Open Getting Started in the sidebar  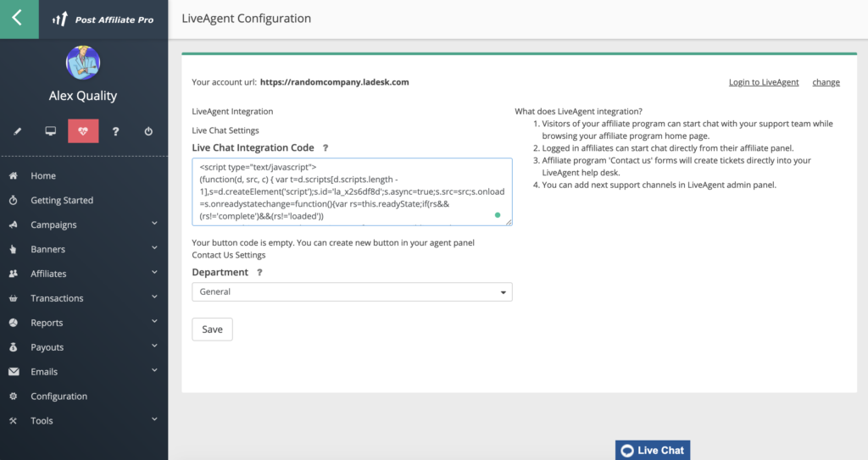[62, 201]
